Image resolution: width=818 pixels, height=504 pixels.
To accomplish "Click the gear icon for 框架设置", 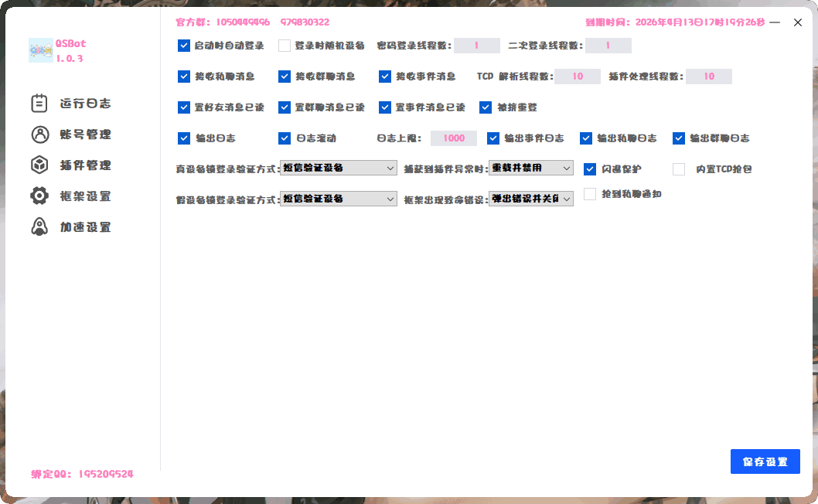I will coord(39,196).
